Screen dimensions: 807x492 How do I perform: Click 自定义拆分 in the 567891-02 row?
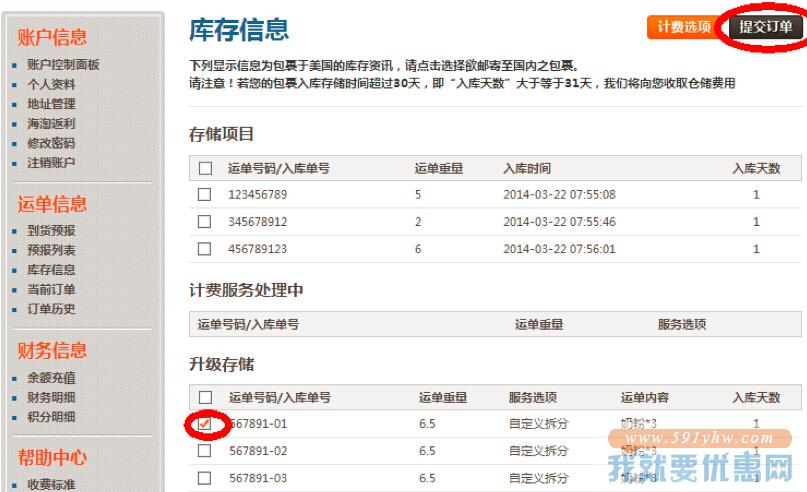pos(538,451)
